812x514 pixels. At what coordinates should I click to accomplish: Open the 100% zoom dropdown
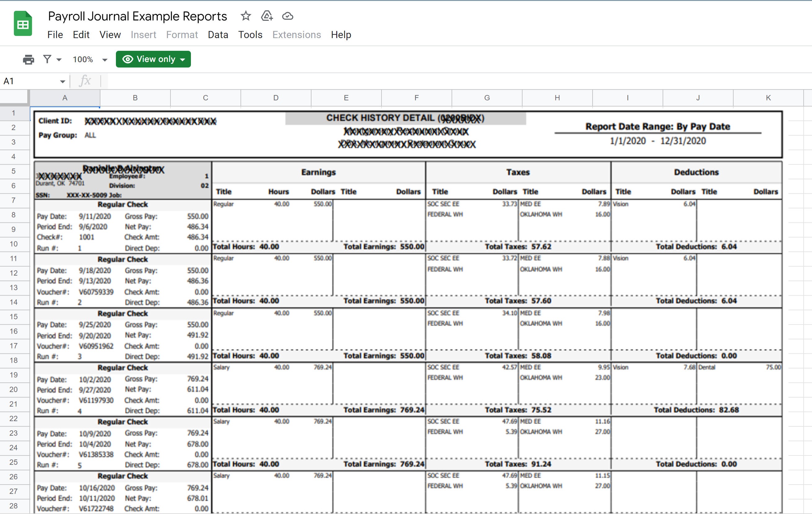pyautogui.click(x=90, y=60)
